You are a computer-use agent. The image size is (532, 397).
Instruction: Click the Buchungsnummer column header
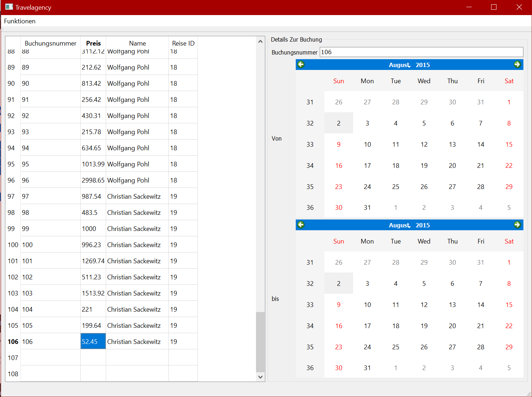pos(51,43)
